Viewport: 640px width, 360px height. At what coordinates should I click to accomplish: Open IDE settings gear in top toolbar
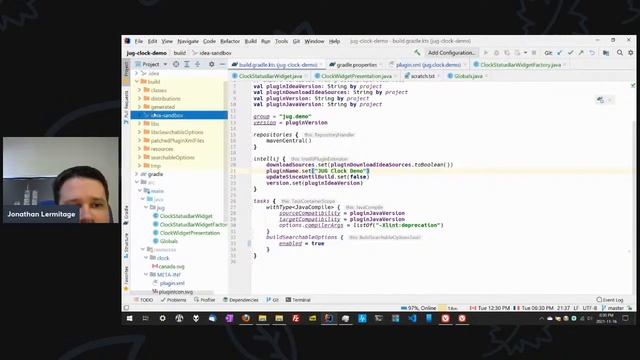(631, 53)
